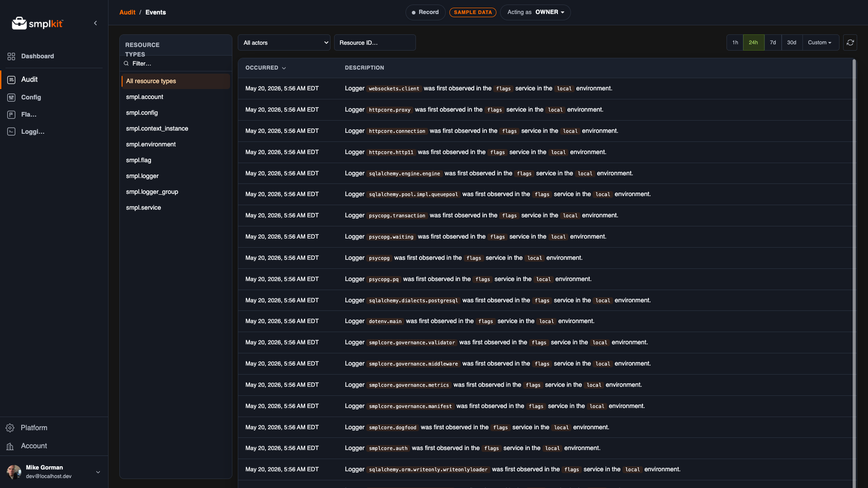868x488 pixels.
Task: Refresh the events list
Action: click(x=850, y=42)
